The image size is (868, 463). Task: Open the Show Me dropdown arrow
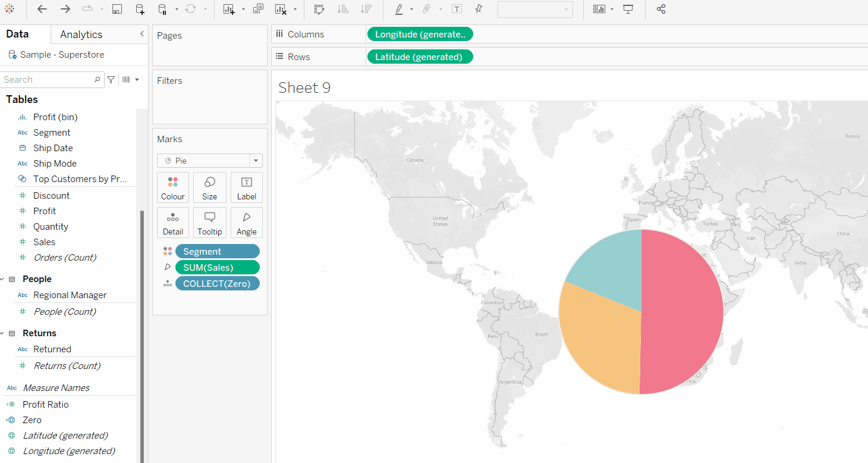(x=612, y=10)
